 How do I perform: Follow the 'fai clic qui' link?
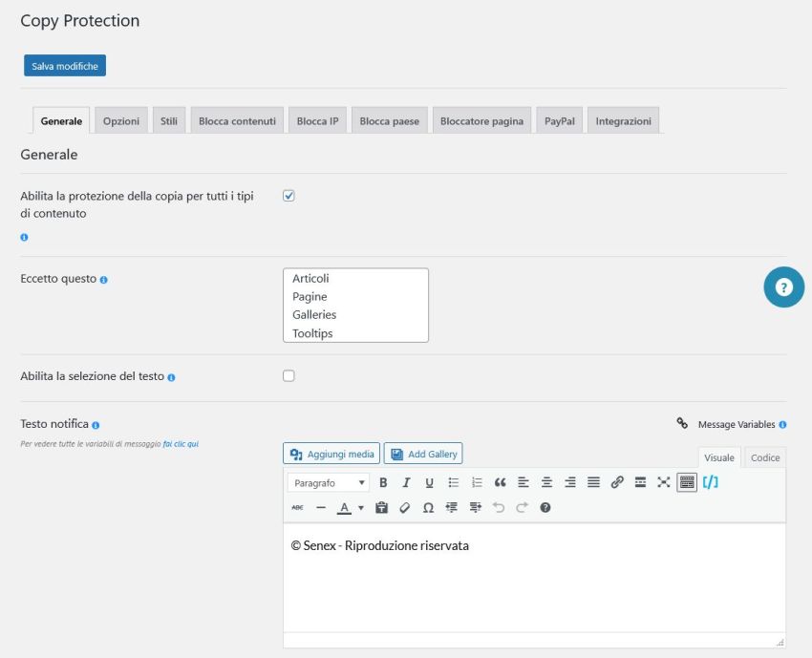point(181,444)
